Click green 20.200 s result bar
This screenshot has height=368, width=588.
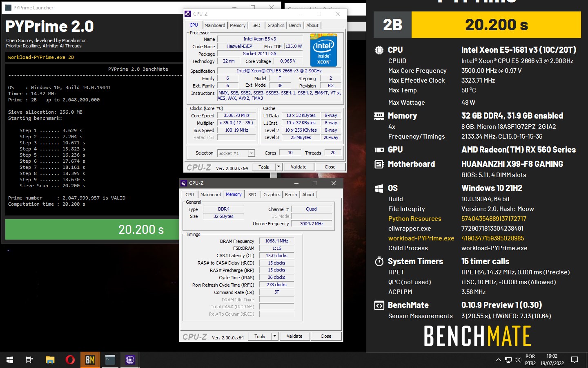92,229
